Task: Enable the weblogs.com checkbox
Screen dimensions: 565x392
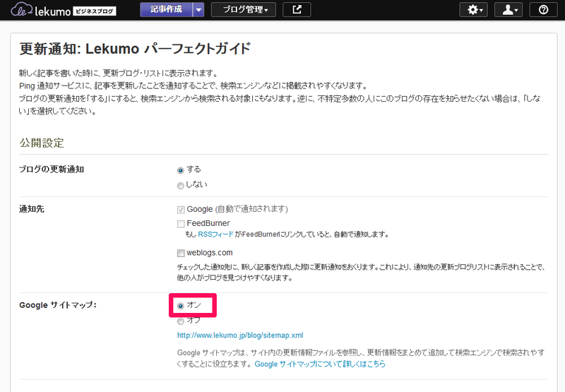Action: [181, 254]
